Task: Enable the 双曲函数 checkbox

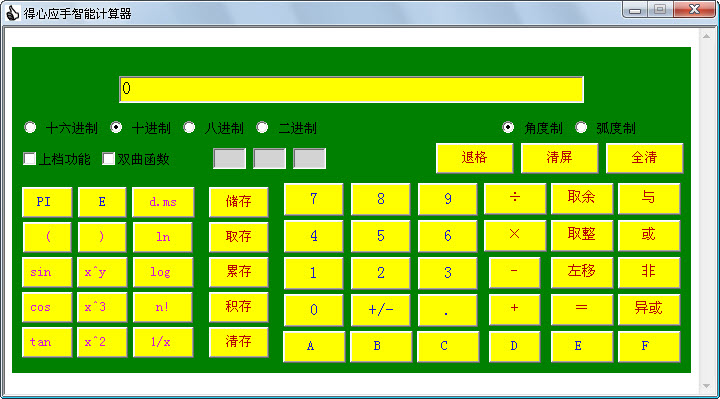Action: pos(108,159)
